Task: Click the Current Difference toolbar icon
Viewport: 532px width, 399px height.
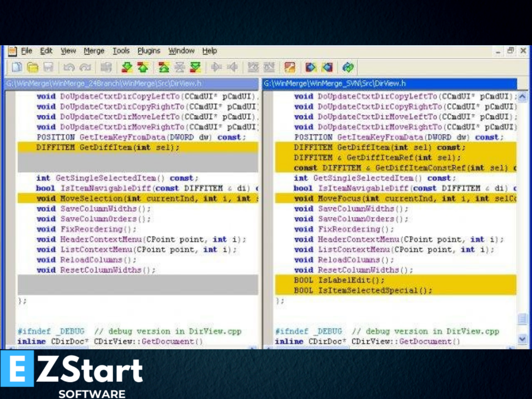Action: tap(180, 67)
